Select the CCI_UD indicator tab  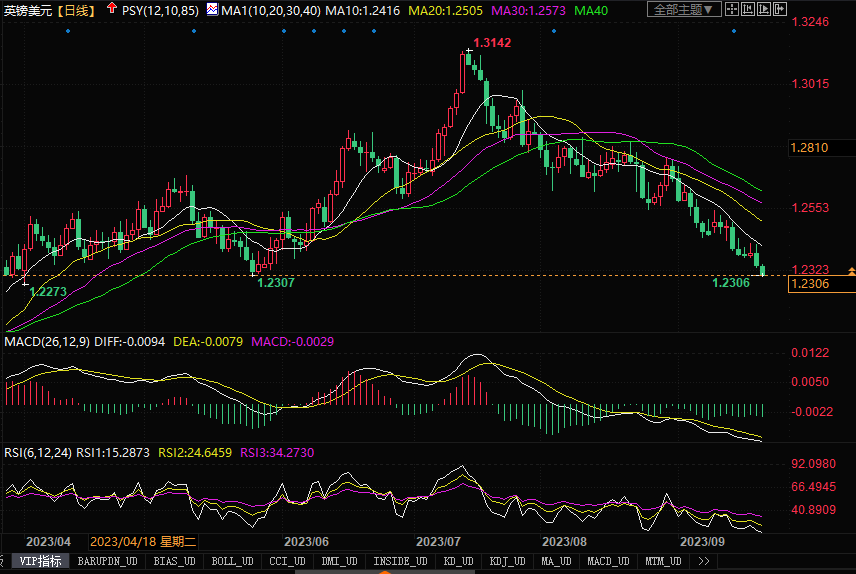point(287,562)
